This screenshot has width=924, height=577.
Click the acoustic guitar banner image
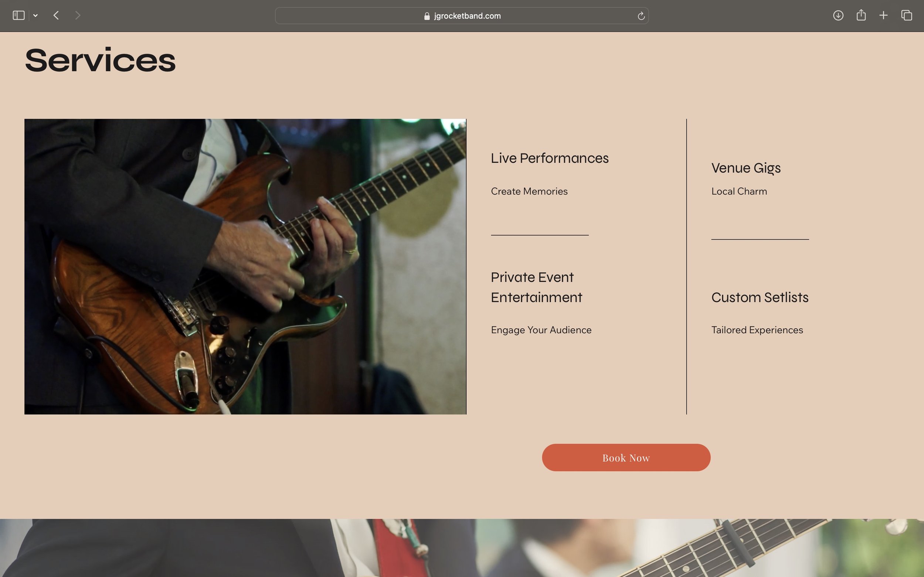462,547
